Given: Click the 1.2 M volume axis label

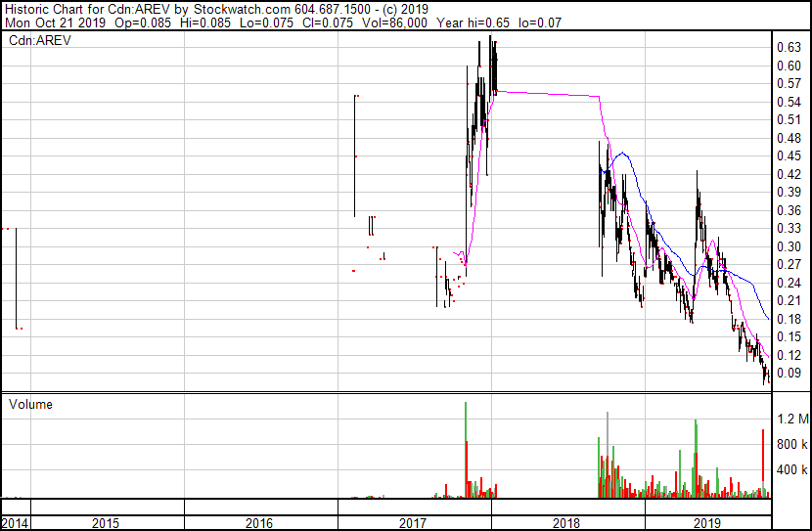Looking at the screenshot, I should pos(792,419).
